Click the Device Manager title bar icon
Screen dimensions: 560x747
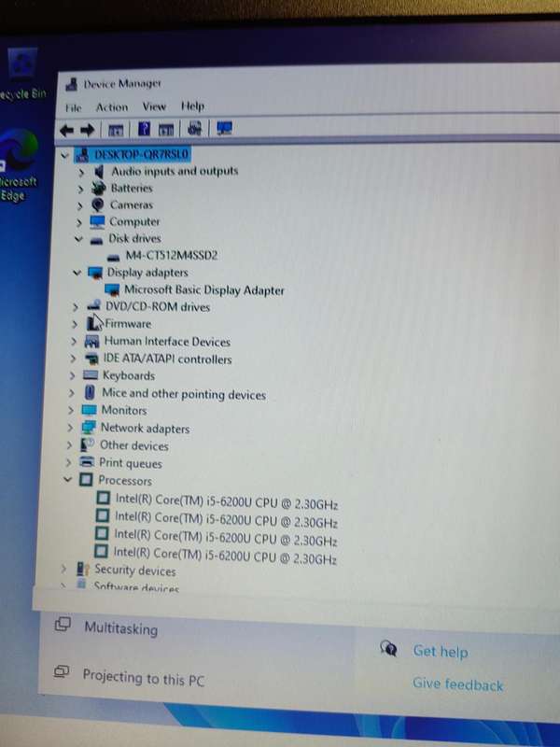coord(72,85)
